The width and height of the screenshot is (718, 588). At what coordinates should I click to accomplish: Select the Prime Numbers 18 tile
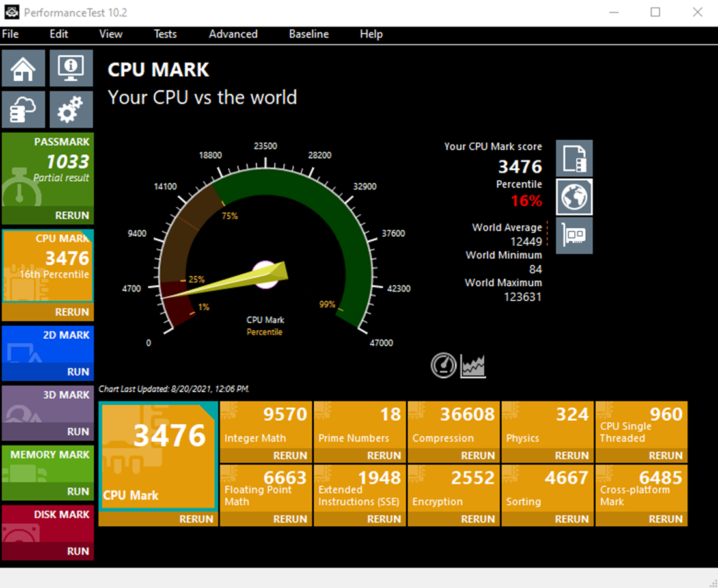pyautogui.click(x=360, y=425)
